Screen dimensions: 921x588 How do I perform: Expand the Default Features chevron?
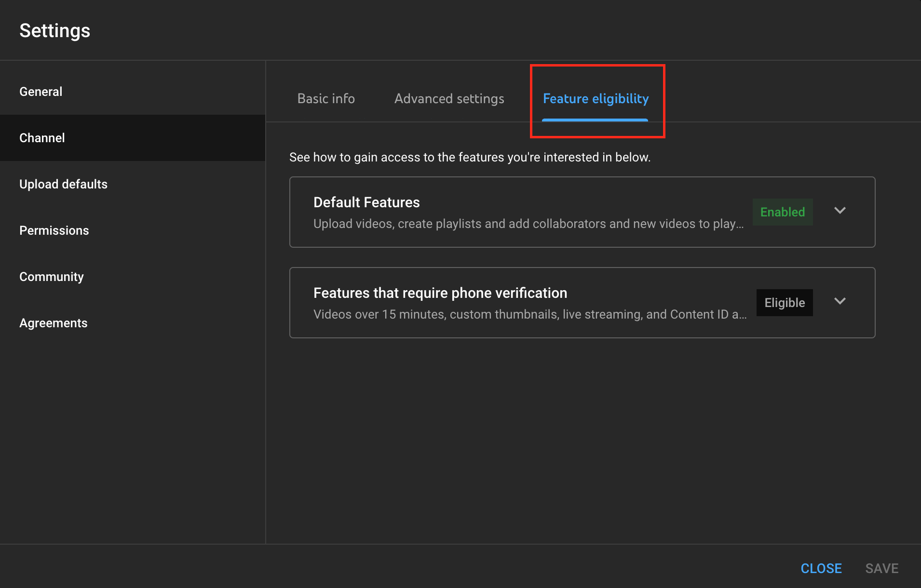[840, 211]
